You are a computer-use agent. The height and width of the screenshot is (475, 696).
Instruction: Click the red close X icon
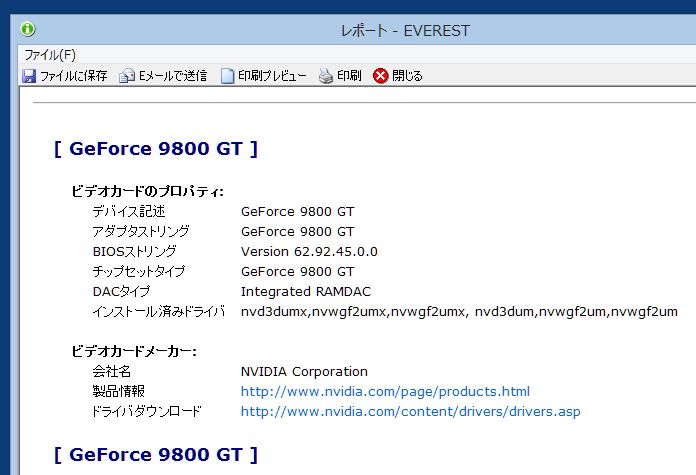point(380,76)
